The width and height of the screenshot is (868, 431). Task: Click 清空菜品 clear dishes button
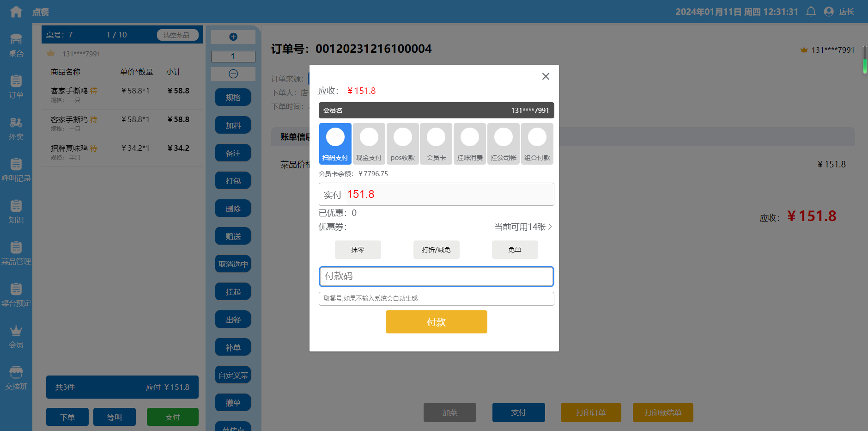[x=177, y=35]
